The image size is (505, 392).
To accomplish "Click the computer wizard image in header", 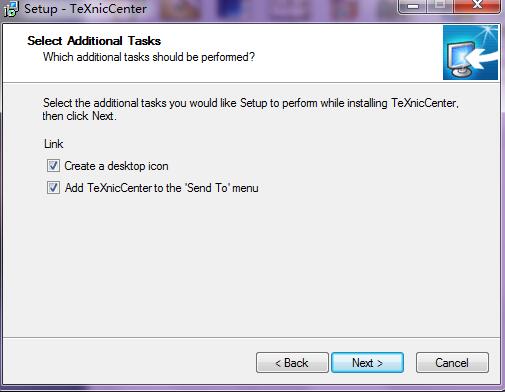I will tap(470, 52).
